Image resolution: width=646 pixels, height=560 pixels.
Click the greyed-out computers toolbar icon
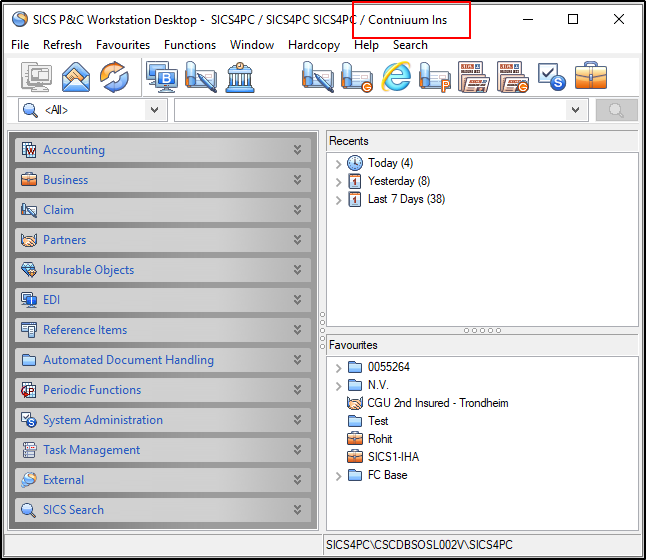click(x=37, y=77)
